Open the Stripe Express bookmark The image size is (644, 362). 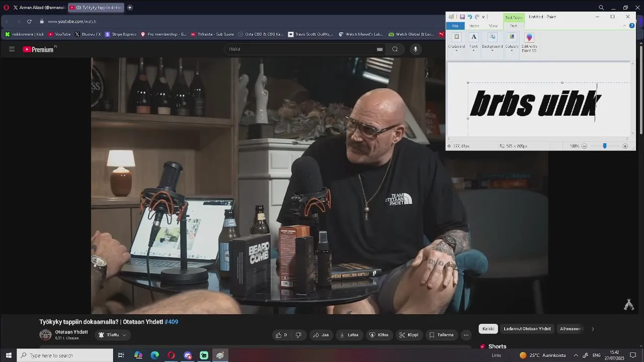[121, 34]
